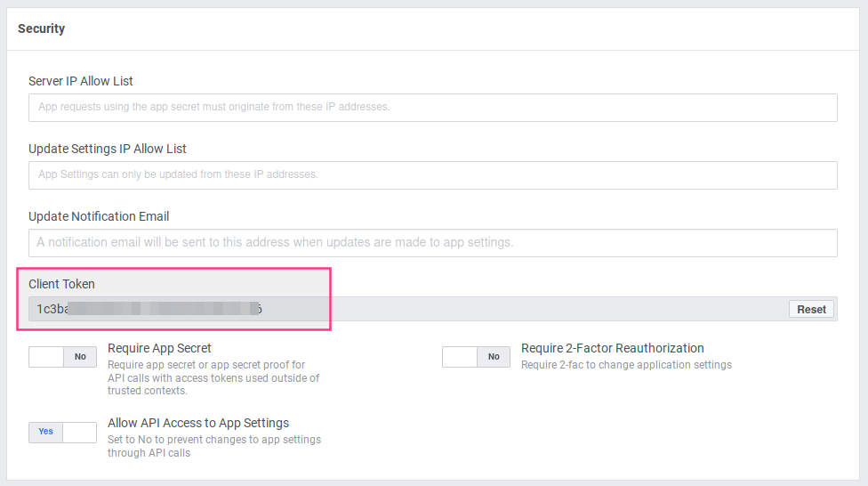Click the Update Notification Email label
This screenshot has width=868, height=486.
[99, 216]
